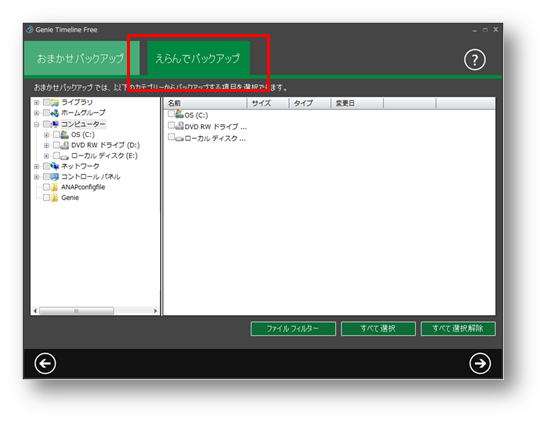Check the コントロール パネル checkbox
Screen dimensions: 546x422
[47, 177]
